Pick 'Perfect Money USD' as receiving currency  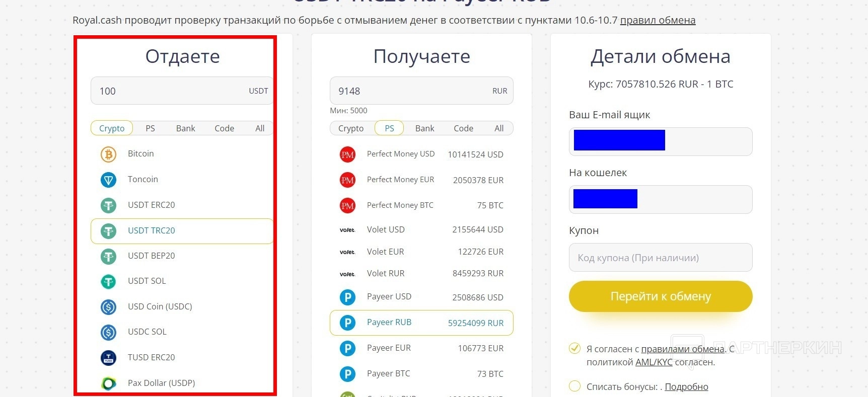[421, 154]
